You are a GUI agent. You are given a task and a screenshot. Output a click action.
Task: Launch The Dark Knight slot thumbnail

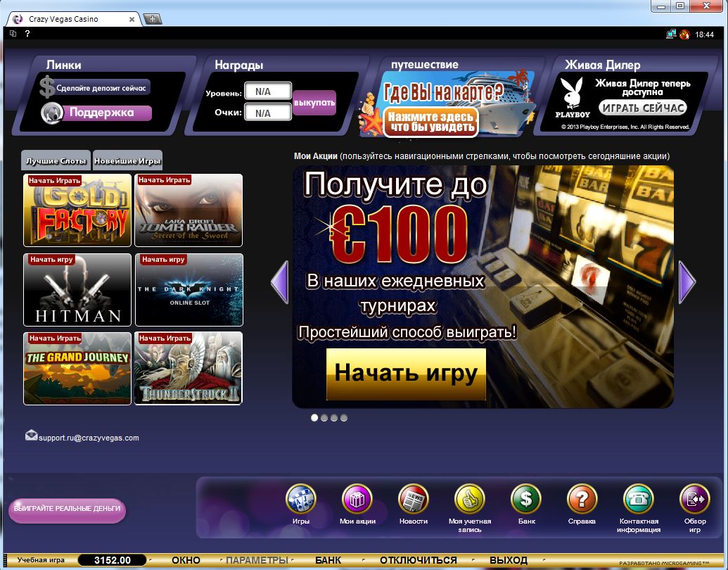(x=189, y=290)
